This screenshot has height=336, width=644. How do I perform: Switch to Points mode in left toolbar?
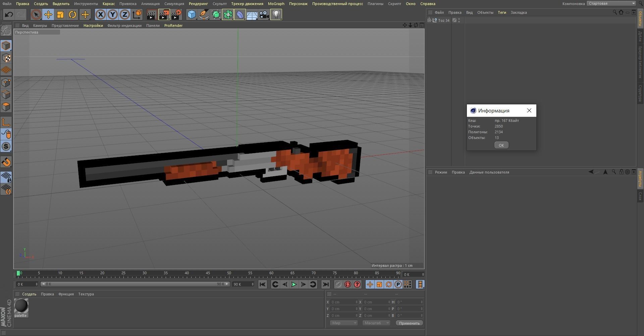[6, 83]
